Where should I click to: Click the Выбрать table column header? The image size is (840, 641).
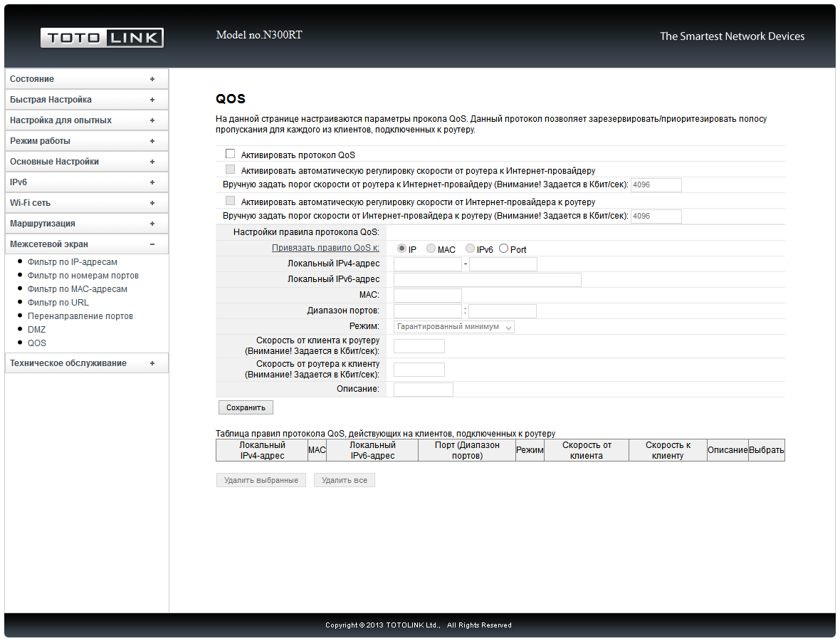click(766, 450)
